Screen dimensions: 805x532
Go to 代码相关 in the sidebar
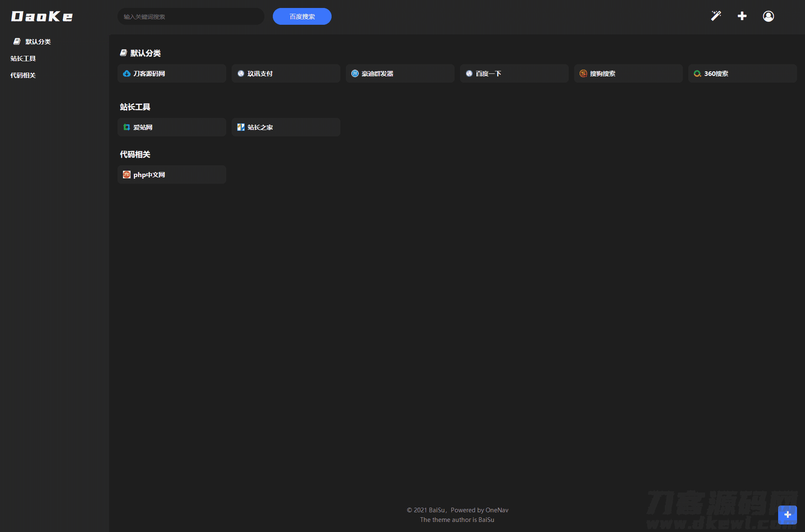[x=23, y=75]
